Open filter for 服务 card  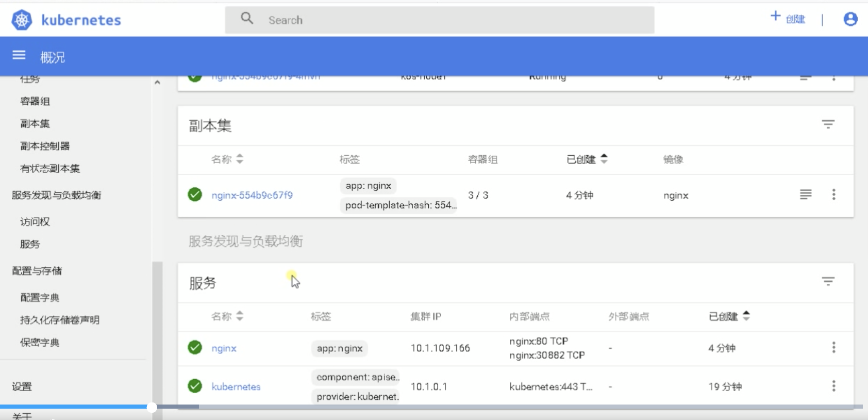[828, 281]
